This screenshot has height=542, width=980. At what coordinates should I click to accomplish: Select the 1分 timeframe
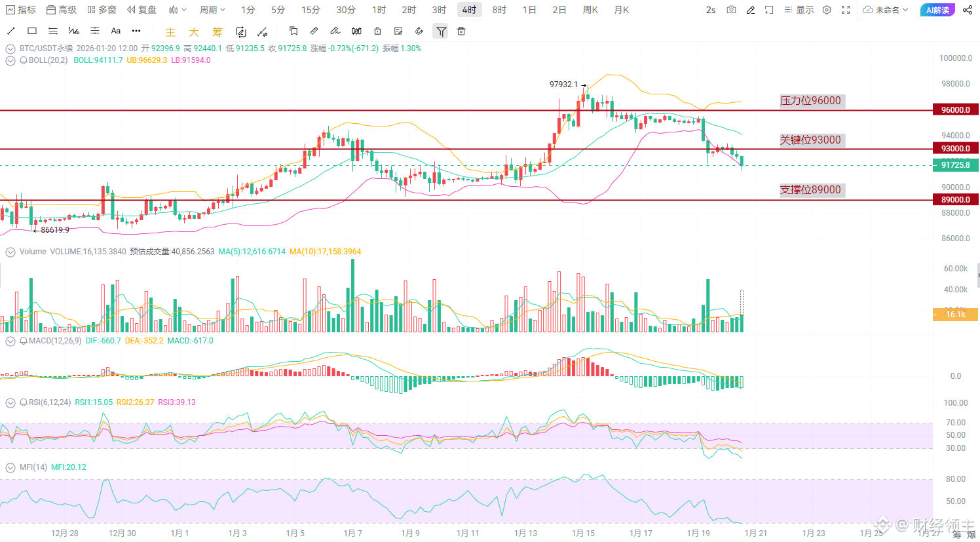pos(248,10)
